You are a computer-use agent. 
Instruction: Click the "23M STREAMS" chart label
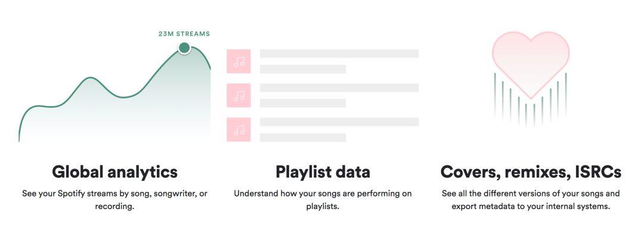(184, 34)
